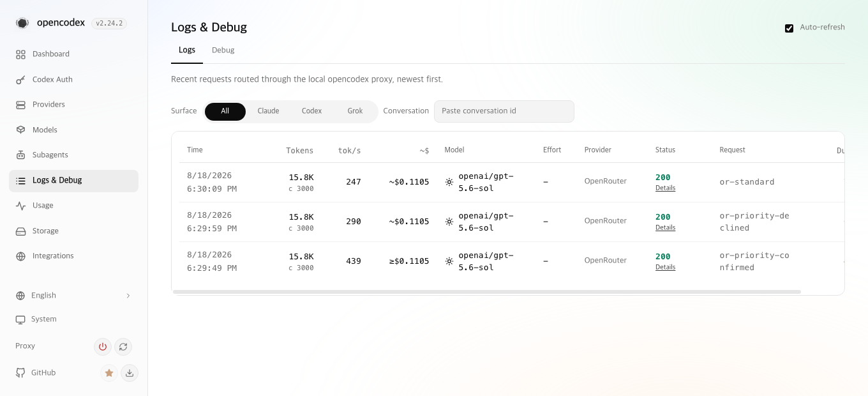Image resolution: width=868 pixels, height=396 pixels.
Task: Open Details for the or-priority-confirmed request
Action: pos(665,268)
